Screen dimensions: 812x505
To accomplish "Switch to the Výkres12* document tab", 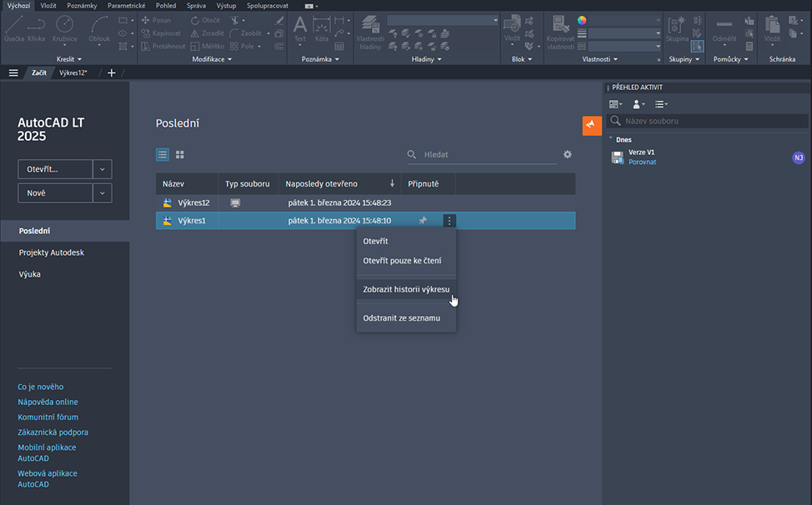I will click(x=73, y=73).
